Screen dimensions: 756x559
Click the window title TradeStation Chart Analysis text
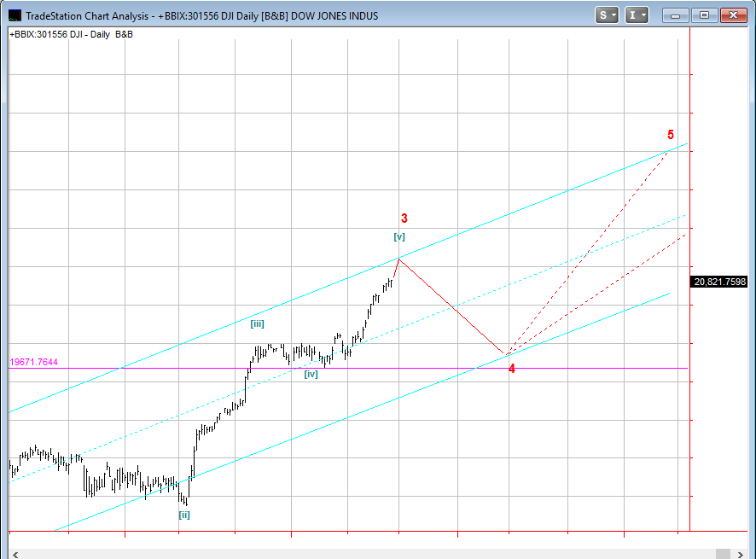(201, 16)
